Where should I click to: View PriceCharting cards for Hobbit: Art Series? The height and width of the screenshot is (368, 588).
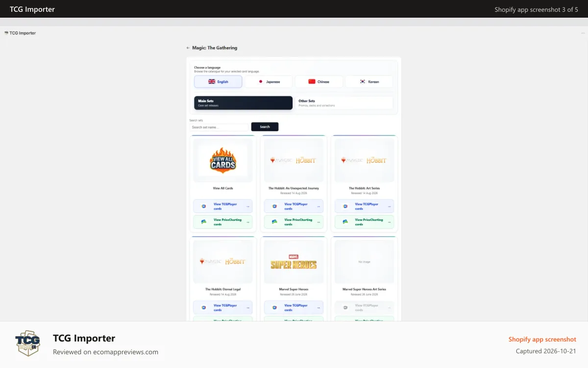(x=364, y=222)
